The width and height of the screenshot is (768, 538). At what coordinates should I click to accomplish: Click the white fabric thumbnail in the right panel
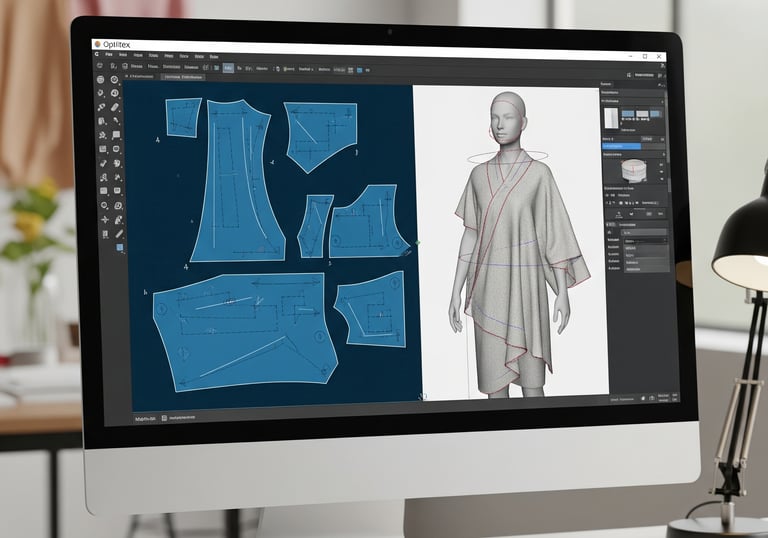pos(611,118)
